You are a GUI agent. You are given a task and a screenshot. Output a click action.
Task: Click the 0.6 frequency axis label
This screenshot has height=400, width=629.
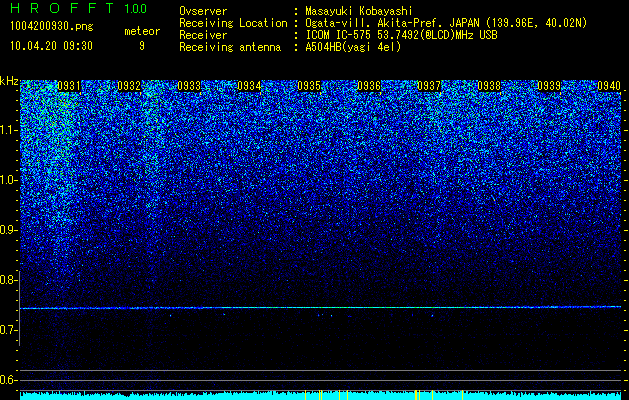(x=9, y=380)
